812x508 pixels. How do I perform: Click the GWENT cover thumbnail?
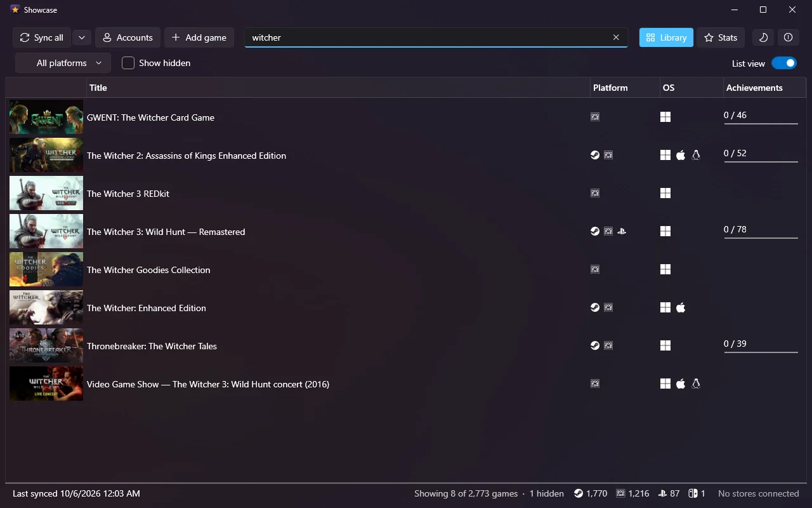[x=46, y=117]
